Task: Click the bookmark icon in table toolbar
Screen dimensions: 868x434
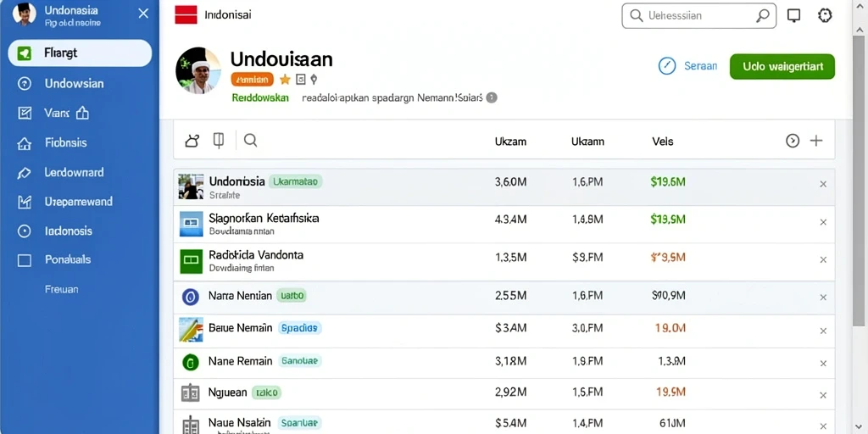Action: point(219,142)
